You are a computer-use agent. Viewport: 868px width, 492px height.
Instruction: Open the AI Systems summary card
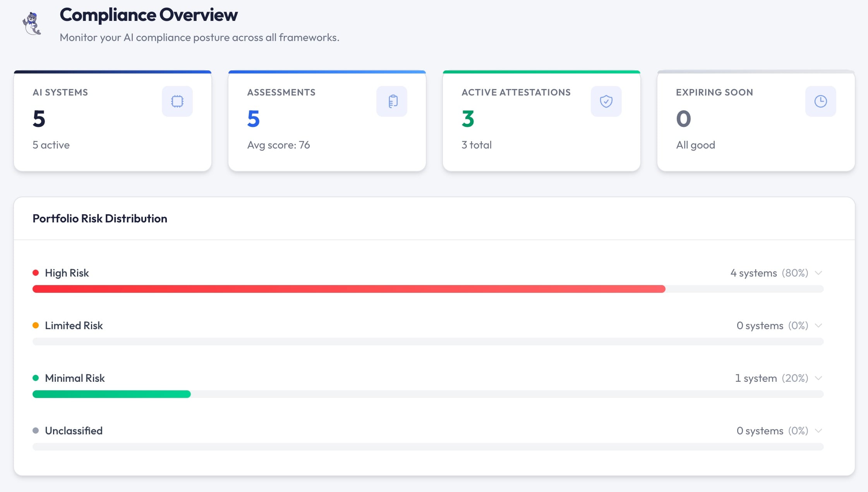pyautogui.click(x=112, y=132)
